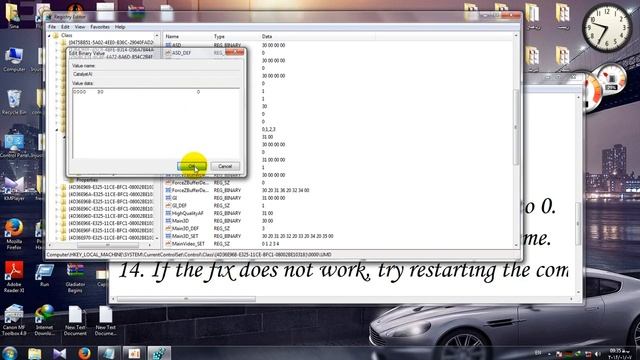Click data cell "0,1,2,3"
This screenshot has width=640, height=360.
[x=269, y=129]
